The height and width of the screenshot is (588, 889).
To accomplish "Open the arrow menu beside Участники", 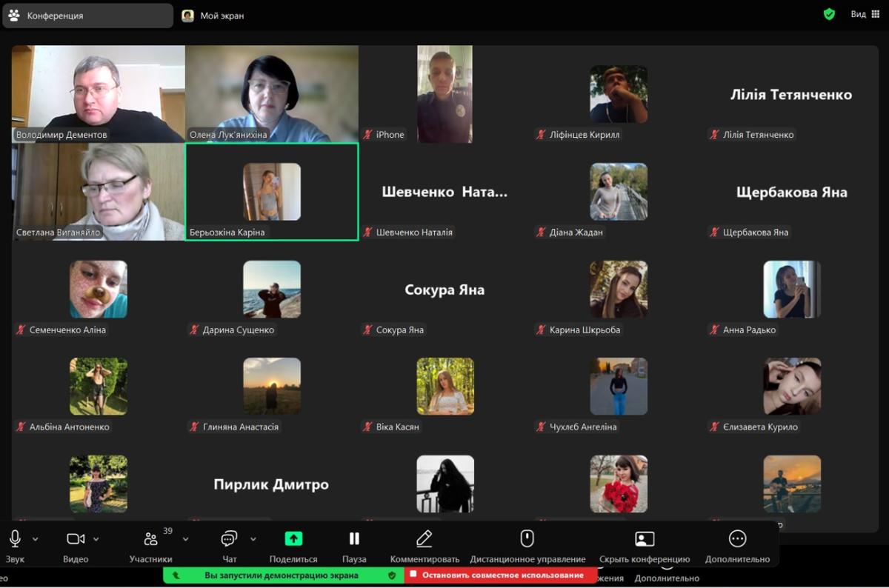I will (185, 539).
